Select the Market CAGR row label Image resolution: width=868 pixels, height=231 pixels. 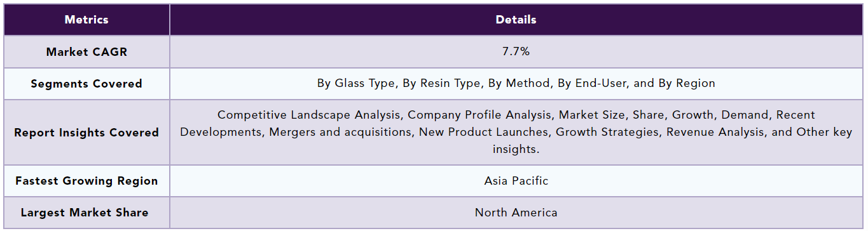pos(86,52)
